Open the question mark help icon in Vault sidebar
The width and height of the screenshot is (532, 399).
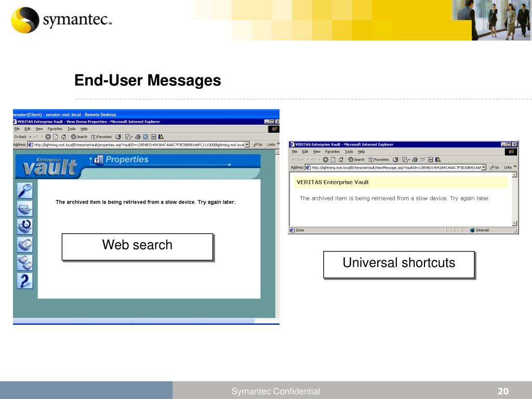(25, 281)
